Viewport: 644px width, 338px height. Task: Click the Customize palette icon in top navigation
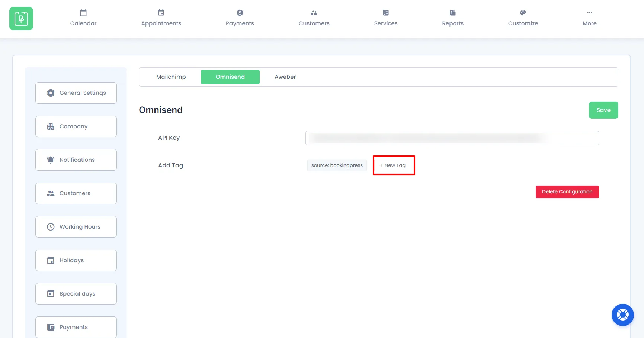(x=523, y=13)
